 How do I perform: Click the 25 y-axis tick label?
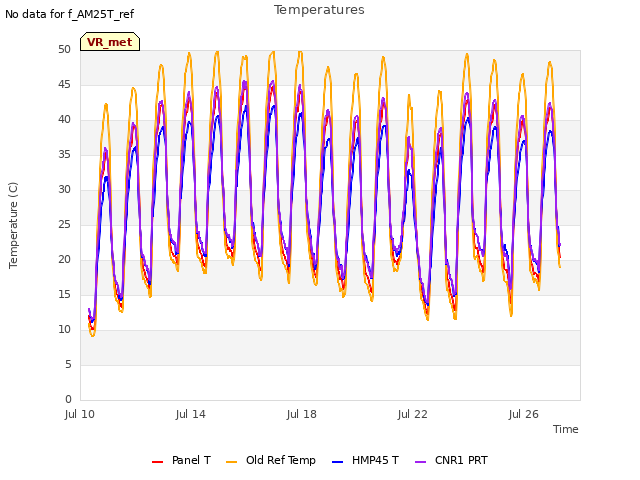64,224
